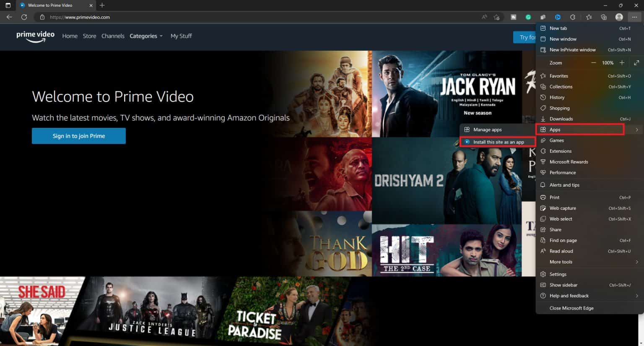The width and height of the screenshot is (644, 346).
Task: Click the blue Prime Video extension icon
Action: click(x=558, y=17)
